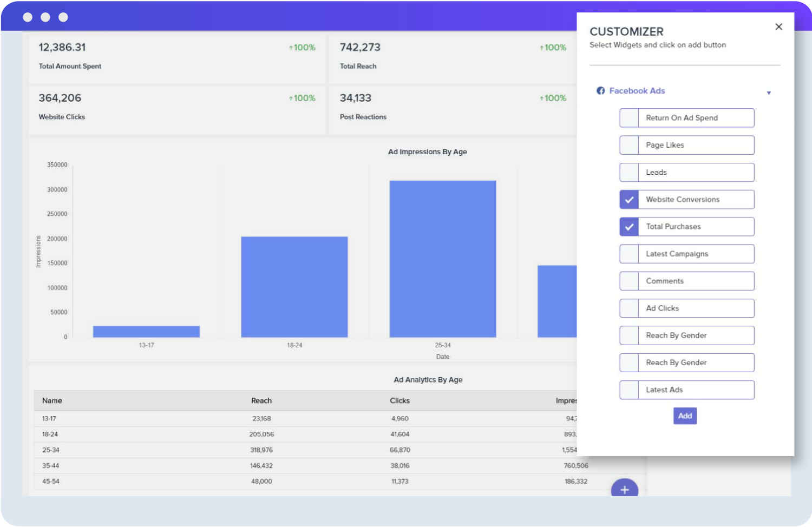The image size is (812, 527).
Task: Click the Ad Impressions By Age title
Action: [428, 152]
